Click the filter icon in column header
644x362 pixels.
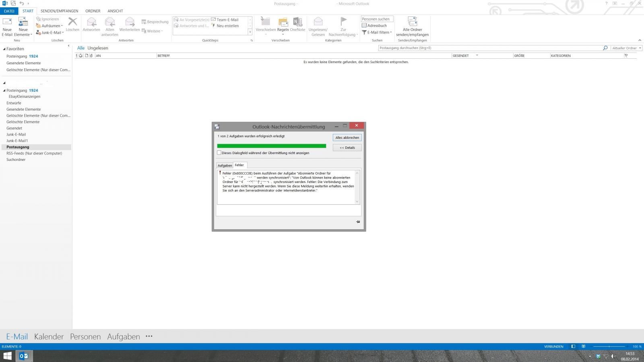point(626,56)
